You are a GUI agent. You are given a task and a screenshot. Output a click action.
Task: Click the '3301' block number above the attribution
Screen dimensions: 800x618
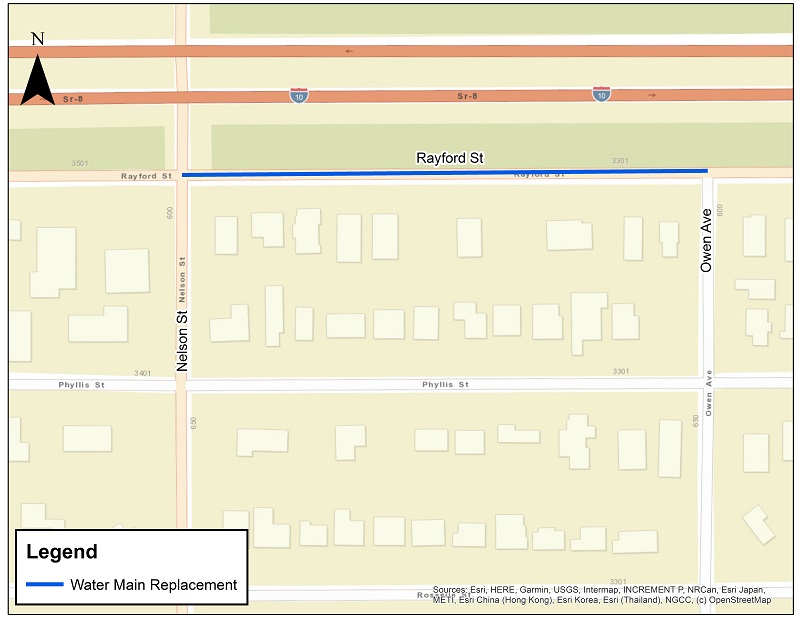(618, 582)
